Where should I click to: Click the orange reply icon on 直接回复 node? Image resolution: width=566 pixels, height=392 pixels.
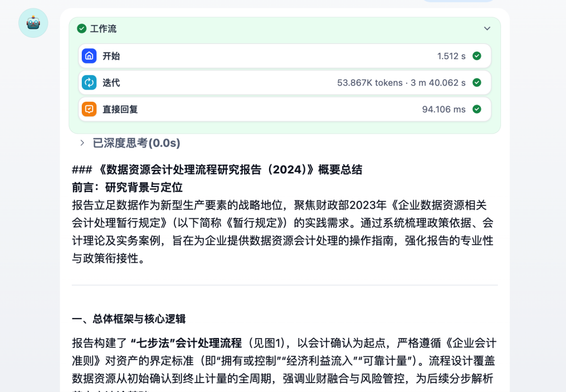(89, 109)
